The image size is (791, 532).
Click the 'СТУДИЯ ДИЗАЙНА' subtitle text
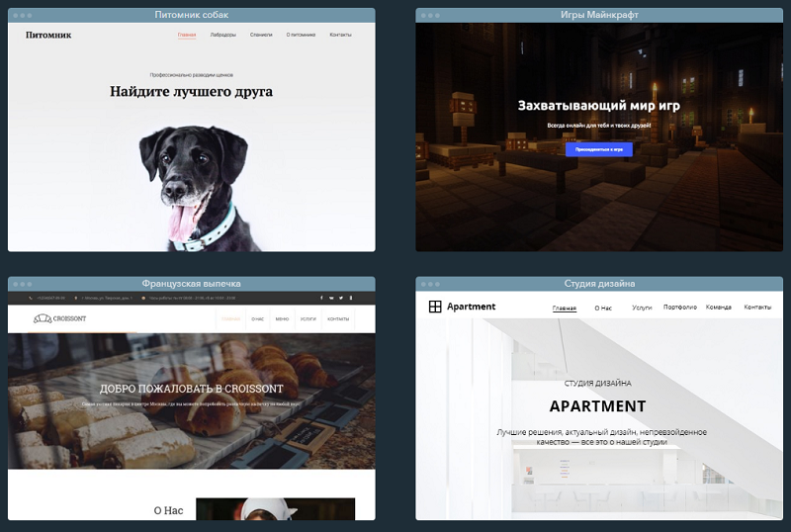598,383
